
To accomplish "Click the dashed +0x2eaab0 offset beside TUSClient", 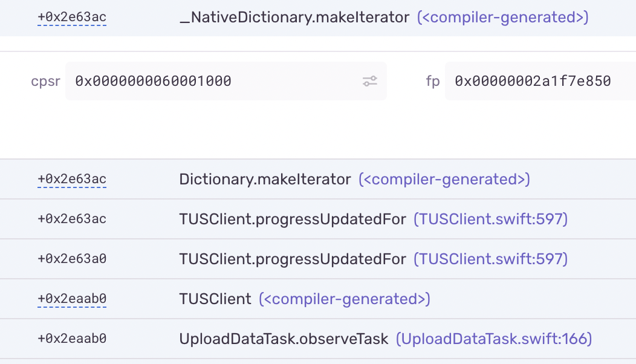I will coord(72,299).
